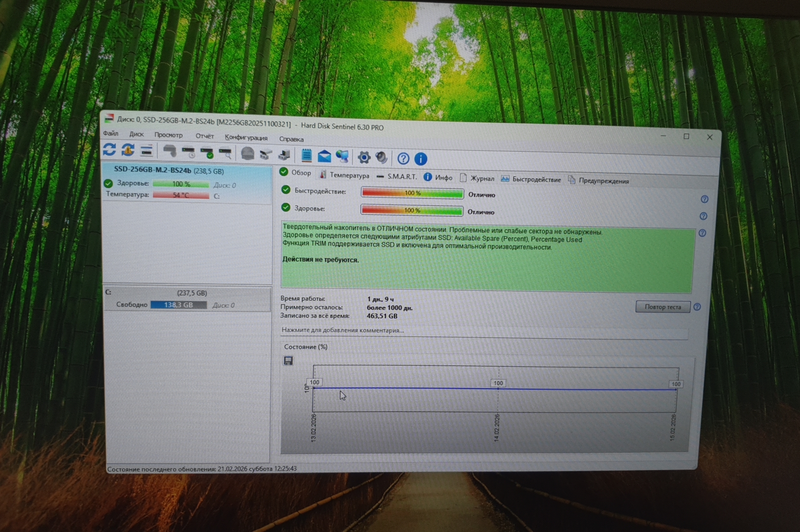Click the help icon beside Повтор теста
800x532 pixels.
pos(697,307)
